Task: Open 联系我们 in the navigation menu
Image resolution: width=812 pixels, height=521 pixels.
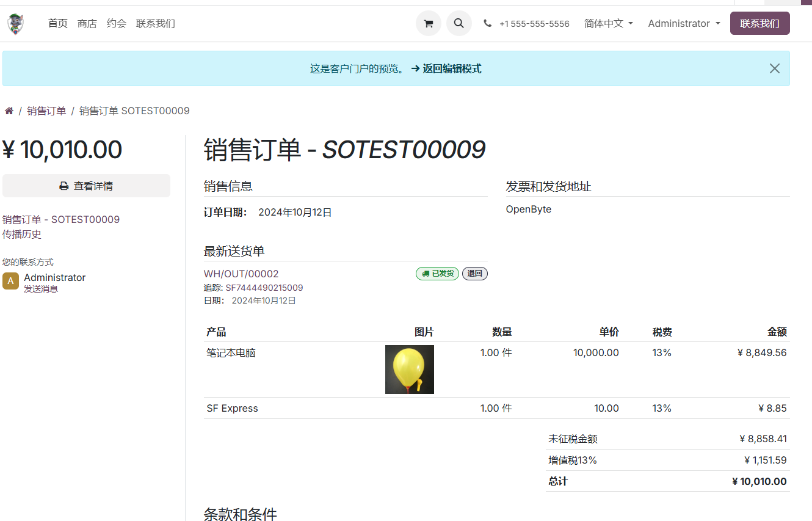Action: pos(156,24)
